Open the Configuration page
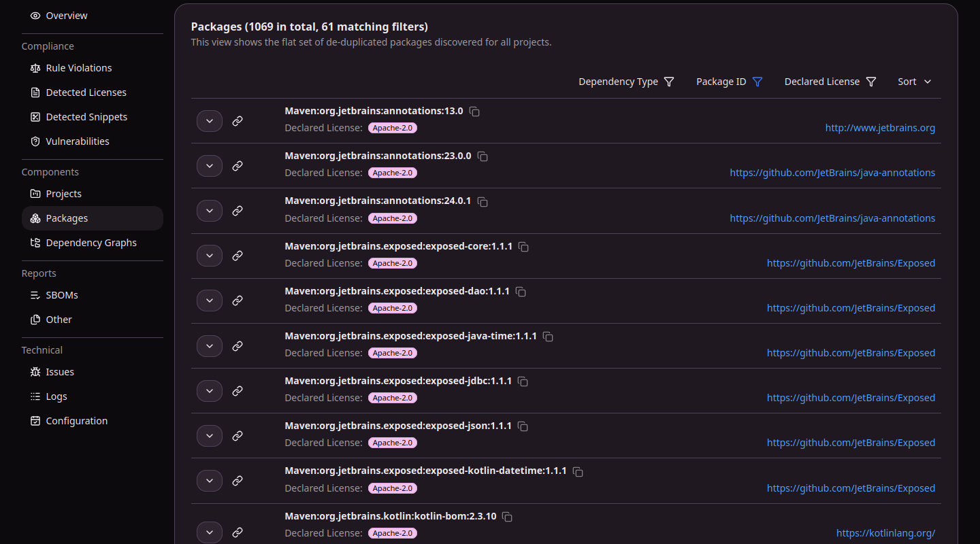980x544 pixels. point(93,421)
